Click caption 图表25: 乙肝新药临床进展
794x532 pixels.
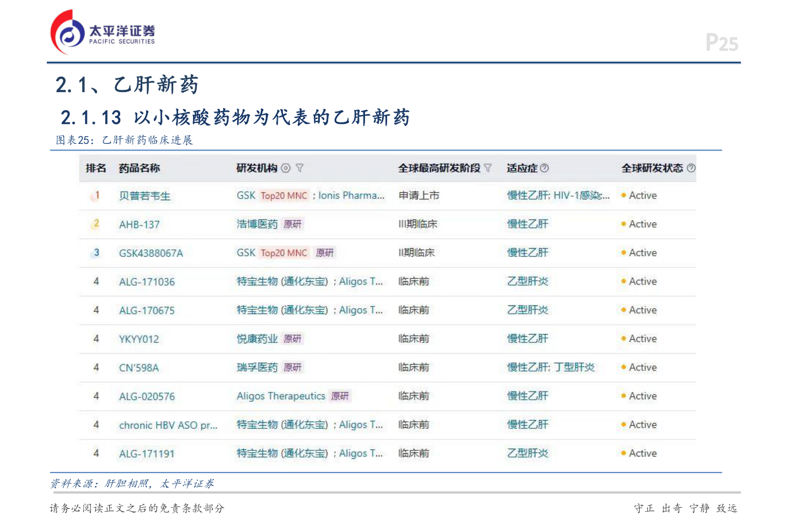point(125,140)
